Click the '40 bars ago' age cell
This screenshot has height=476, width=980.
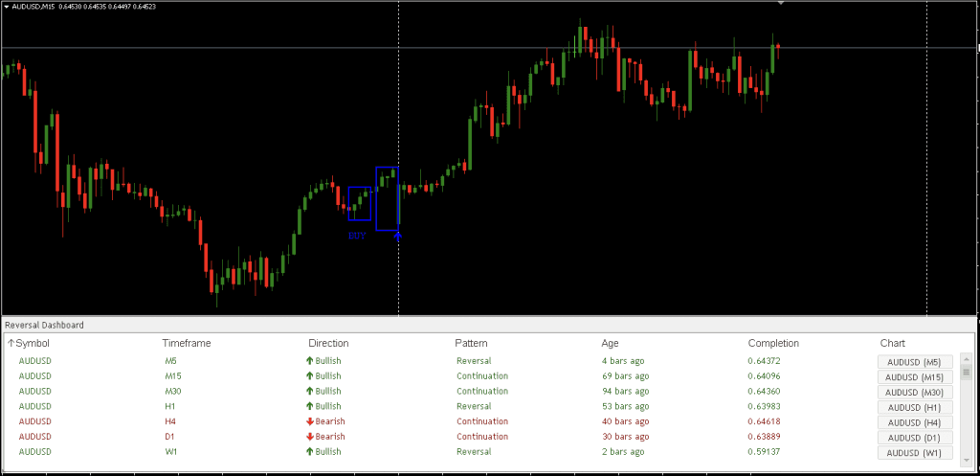[x=625, y=421]
